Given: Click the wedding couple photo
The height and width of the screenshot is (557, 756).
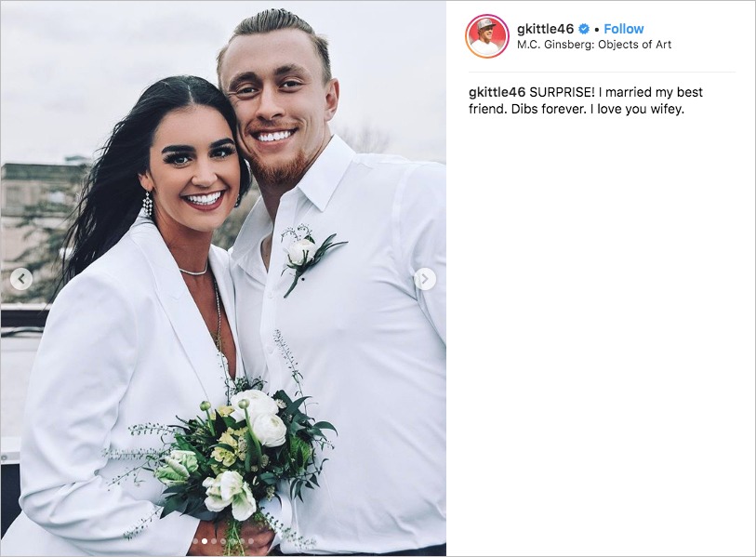Looking at the screenshot, I should click(223, 278).
